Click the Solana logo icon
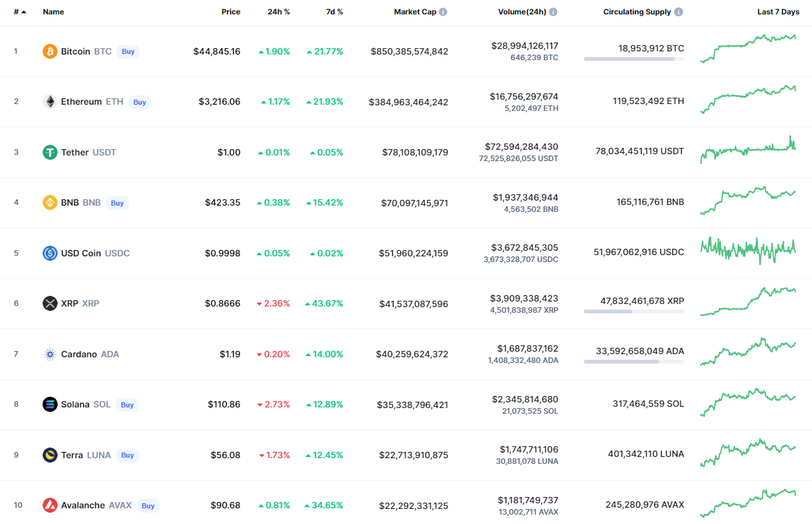 50,404
